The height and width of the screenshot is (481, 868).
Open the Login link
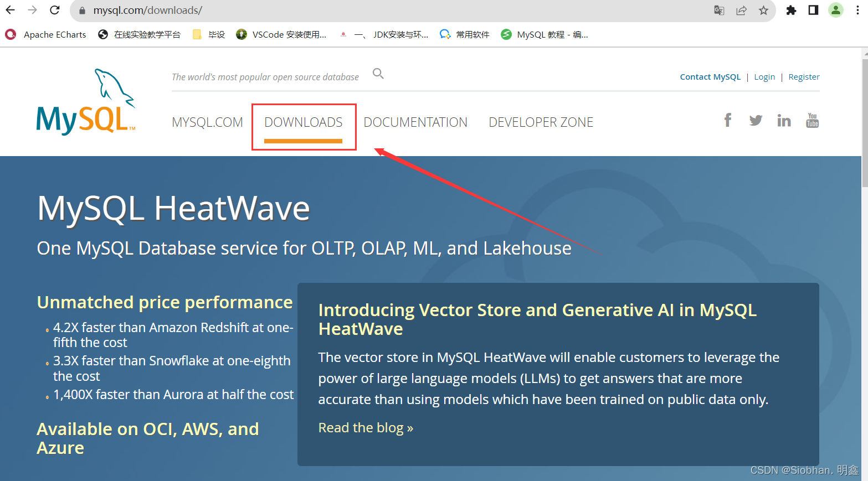coord(764,76)
